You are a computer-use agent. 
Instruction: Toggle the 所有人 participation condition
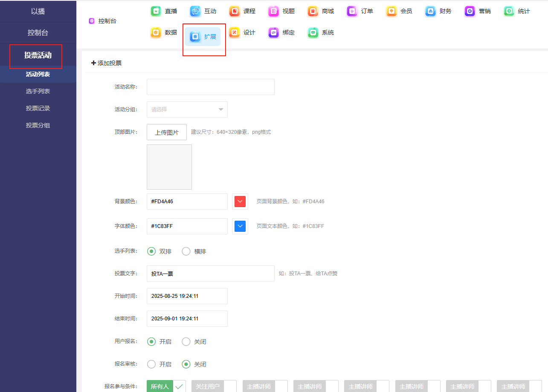click(x=166, y=386)
